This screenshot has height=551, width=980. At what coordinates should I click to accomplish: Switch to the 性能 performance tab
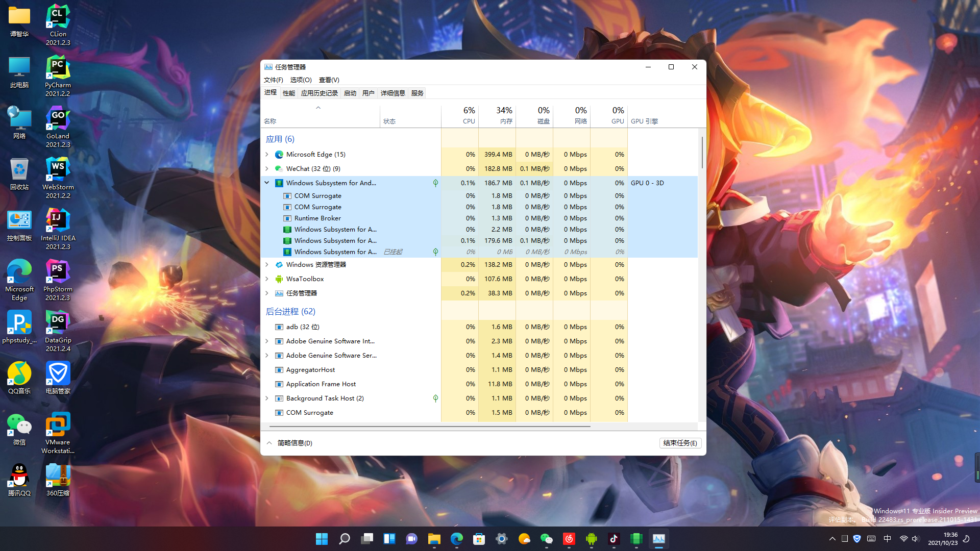[x=289, y=93]
